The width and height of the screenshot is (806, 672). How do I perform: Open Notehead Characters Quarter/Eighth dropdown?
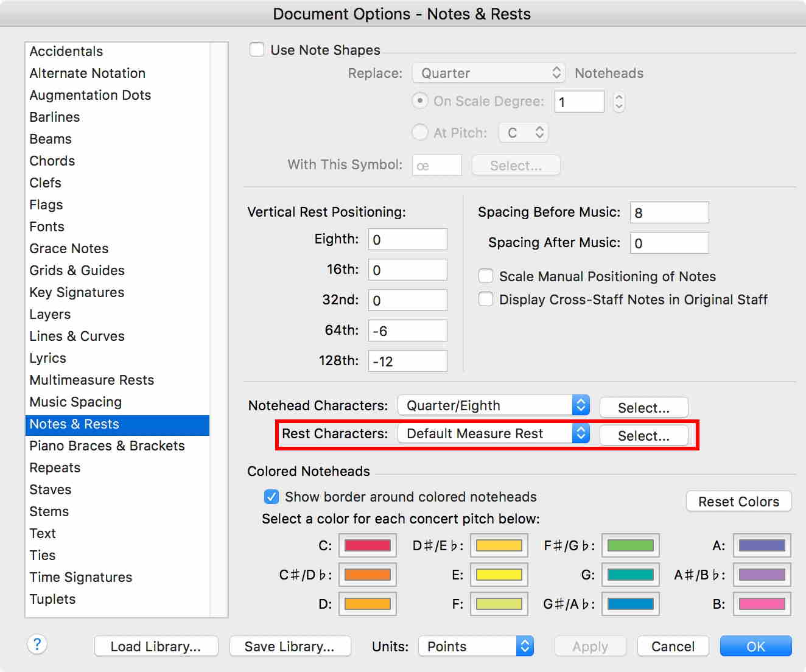tap(494, 405)
